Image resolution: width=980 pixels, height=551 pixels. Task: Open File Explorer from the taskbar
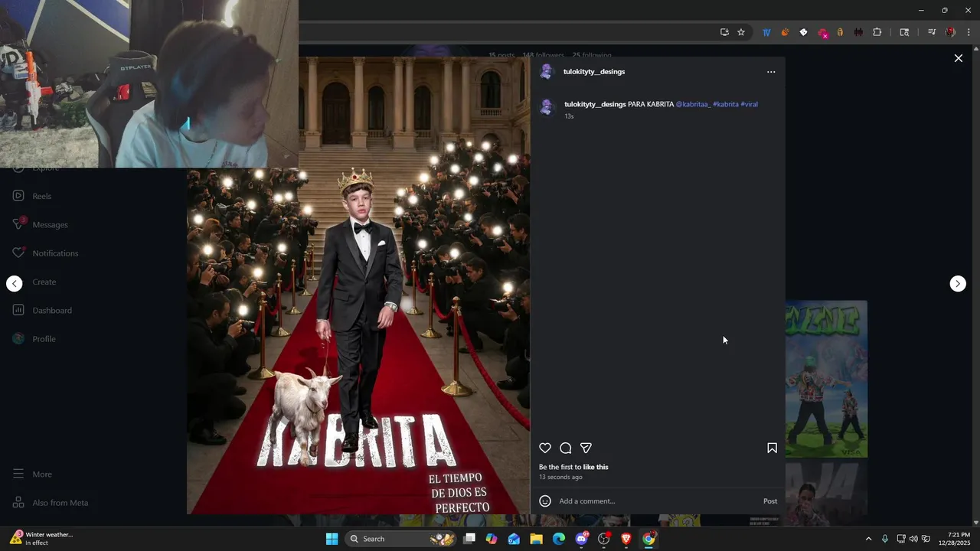pos(536,539)
